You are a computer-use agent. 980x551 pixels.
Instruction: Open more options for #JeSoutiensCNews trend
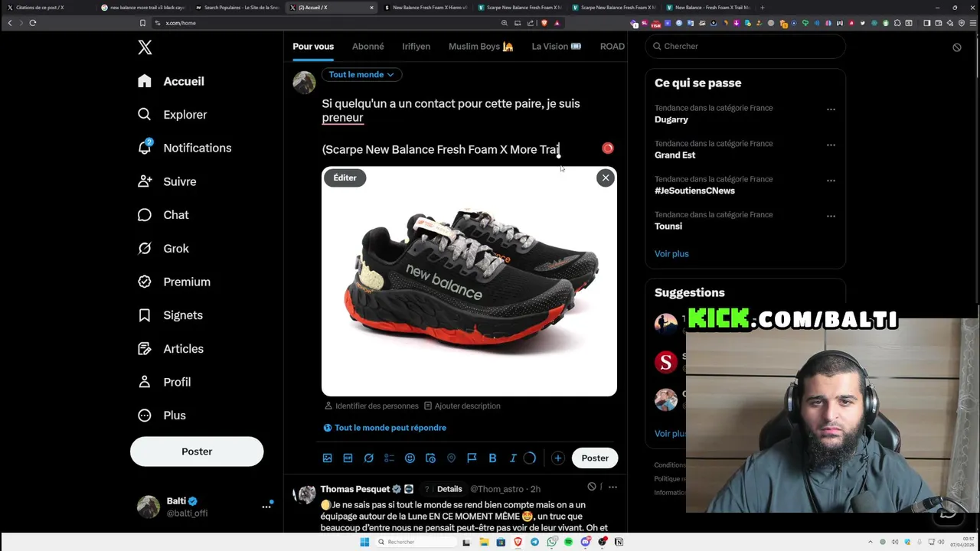831,181
